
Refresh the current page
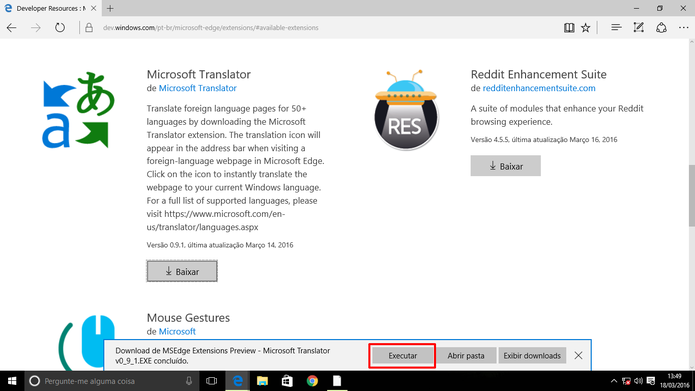[x=60, y=27]
